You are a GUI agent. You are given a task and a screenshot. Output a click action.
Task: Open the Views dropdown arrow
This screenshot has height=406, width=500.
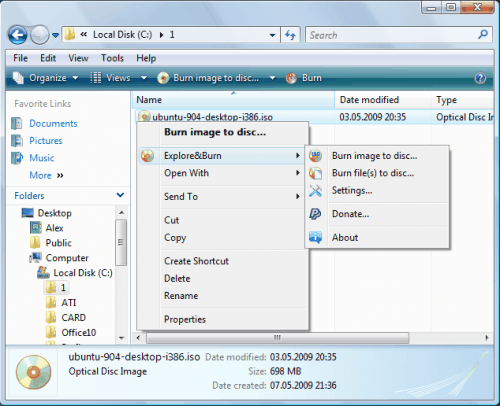tap(144, 78)
